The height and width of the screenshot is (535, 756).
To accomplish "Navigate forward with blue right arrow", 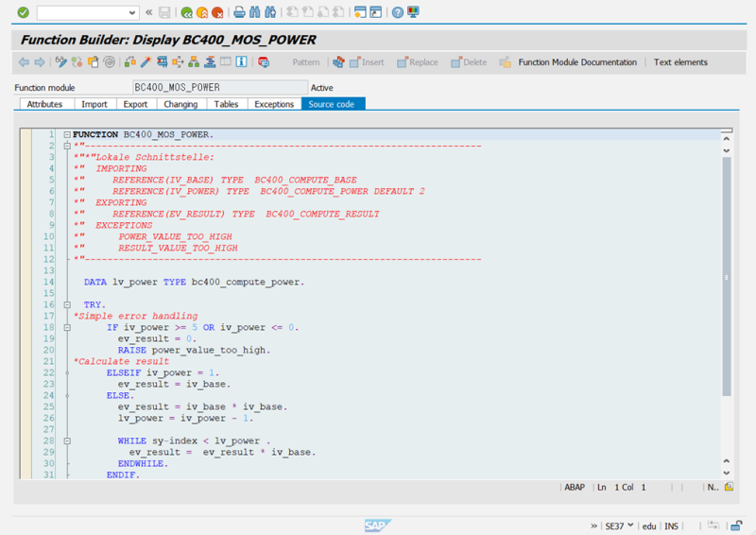I will click(x=40, y=62).
